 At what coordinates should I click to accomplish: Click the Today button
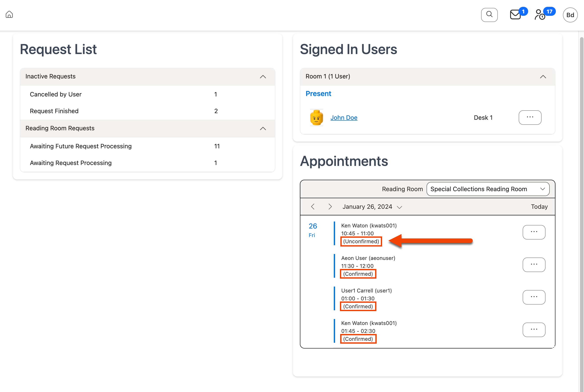pyautogui.click(x=539, y=207)
